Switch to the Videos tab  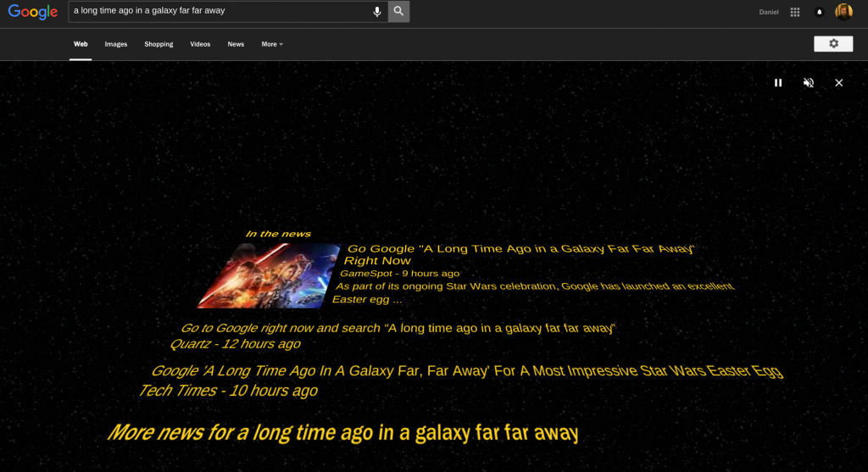point(200,44)
